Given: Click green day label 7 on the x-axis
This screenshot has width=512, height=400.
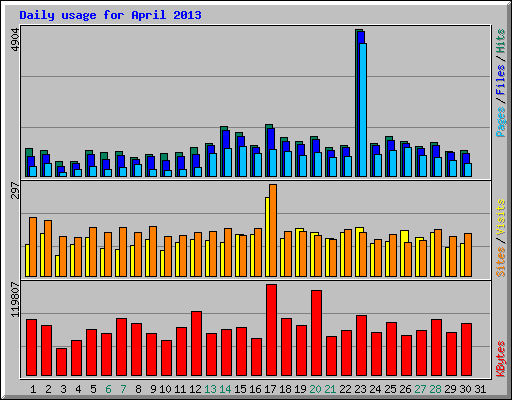Looking at the screenshot, I should pos(123,389).
